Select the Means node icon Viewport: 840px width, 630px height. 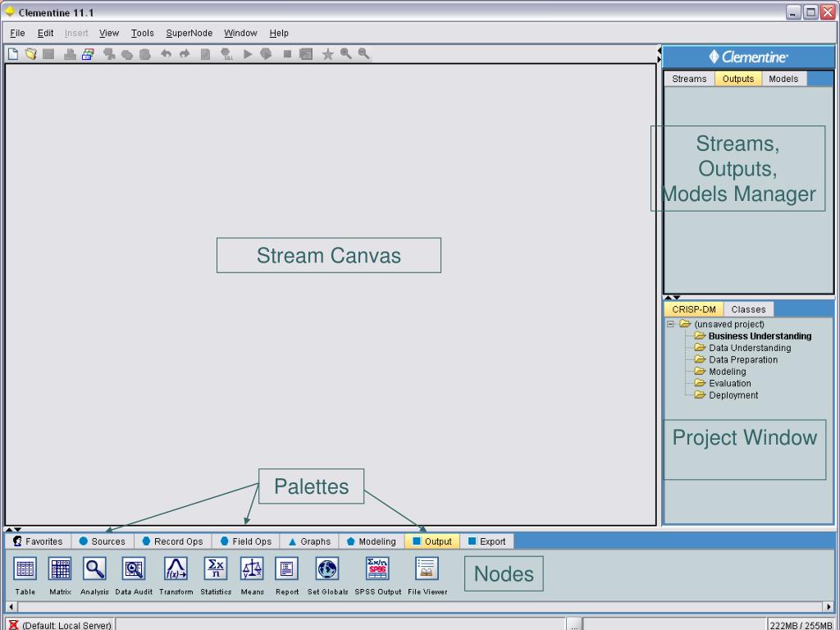(x=252, y=568)
